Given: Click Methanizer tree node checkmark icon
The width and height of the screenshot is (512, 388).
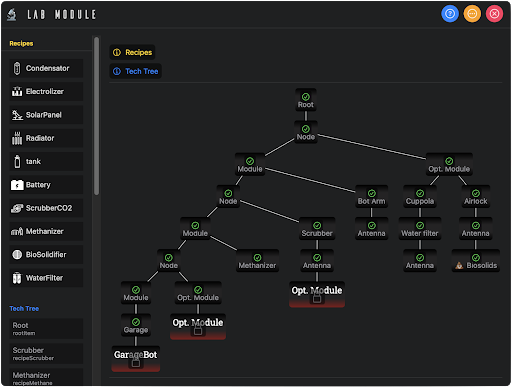Looking at the screenshot, I should point(257,258).
